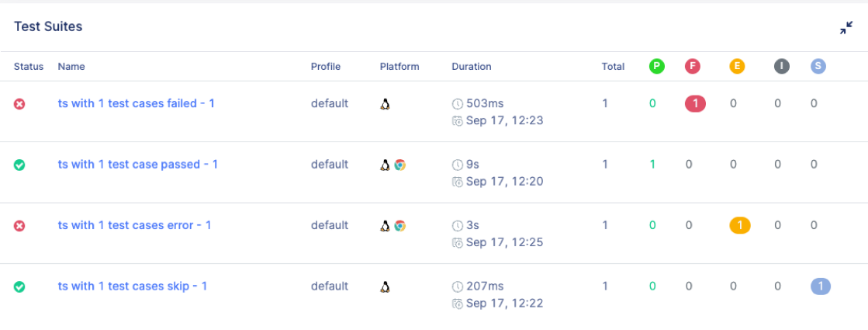
Task: Open 'ts with 1 test case passed - 1'
Action: [x=137, y=165]
